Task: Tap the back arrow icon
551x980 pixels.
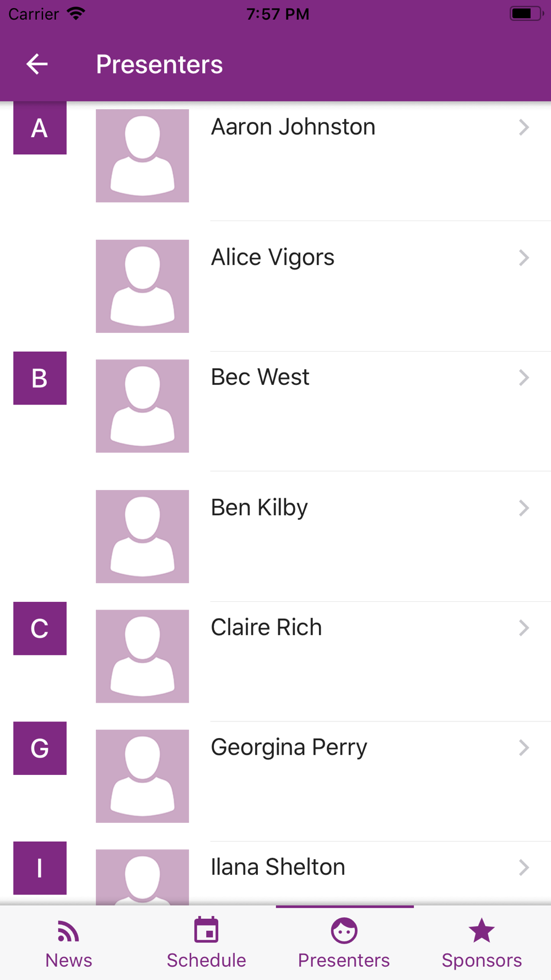Action: tap(37, 64)
